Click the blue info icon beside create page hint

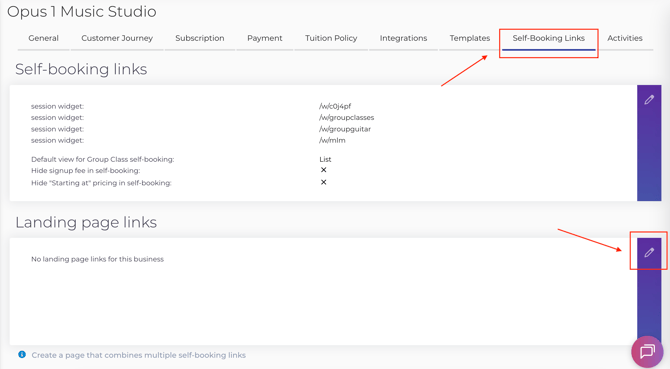pos(22,354)
